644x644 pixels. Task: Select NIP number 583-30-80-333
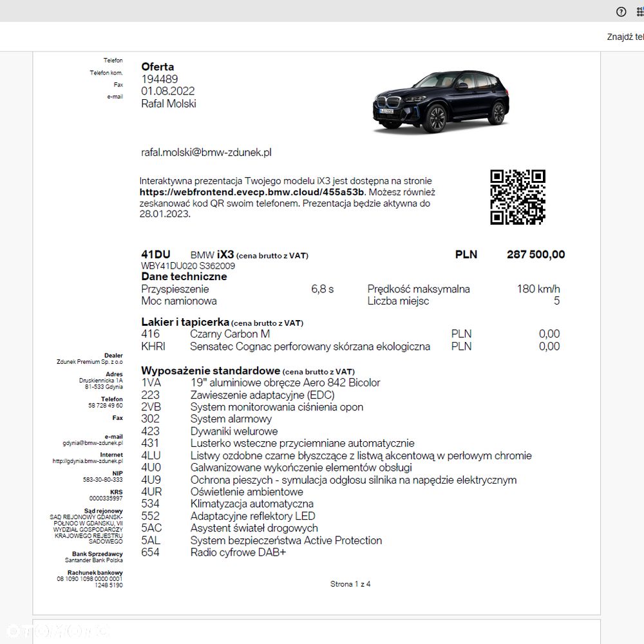click(102, 479)
